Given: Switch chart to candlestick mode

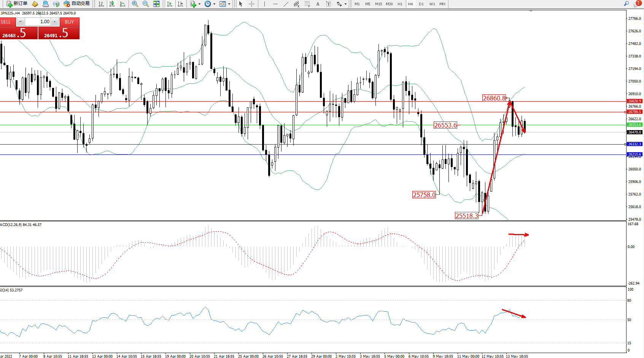Looking at the screenshot, I should click(x=112, y=4).
